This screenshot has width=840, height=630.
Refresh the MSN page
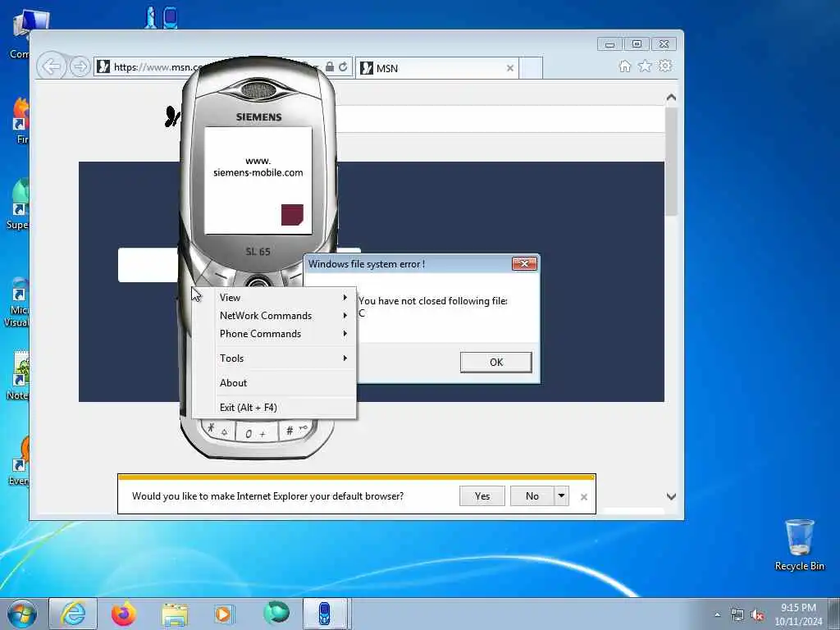point(344,67)
